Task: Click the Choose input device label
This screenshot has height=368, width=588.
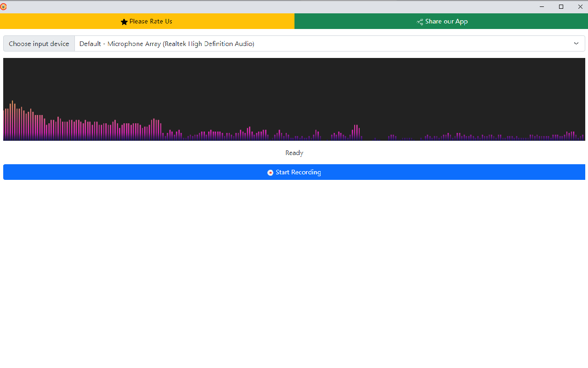Action: [39, 43]
